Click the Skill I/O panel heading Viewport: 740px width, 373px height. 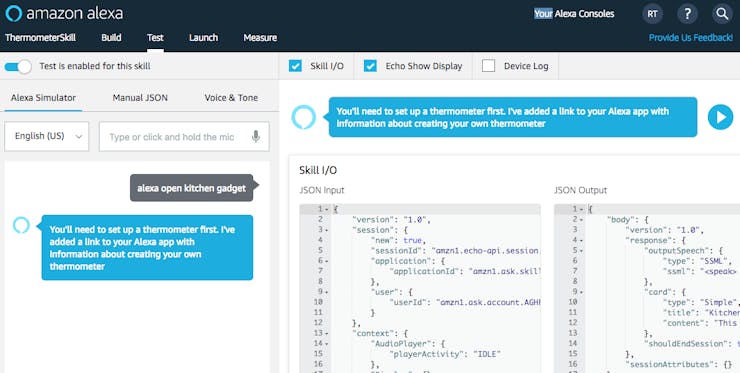pyautogui.click(x=318, y=170)
